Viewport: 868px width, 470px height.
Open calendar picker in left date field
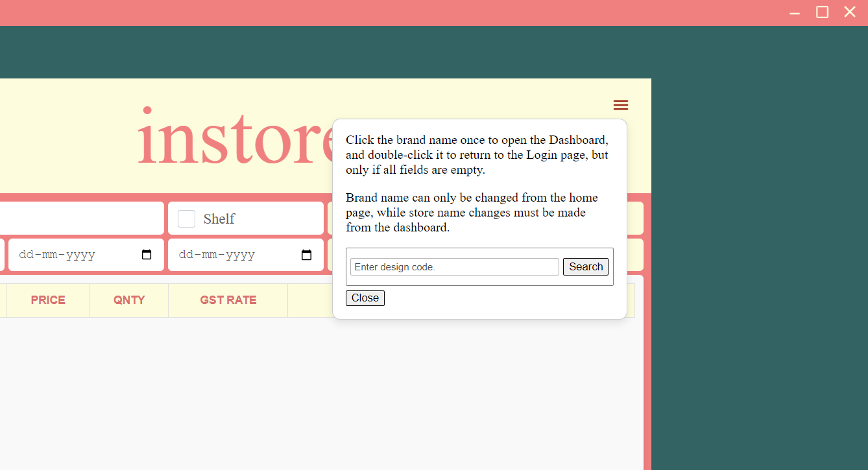pos(147,255)
